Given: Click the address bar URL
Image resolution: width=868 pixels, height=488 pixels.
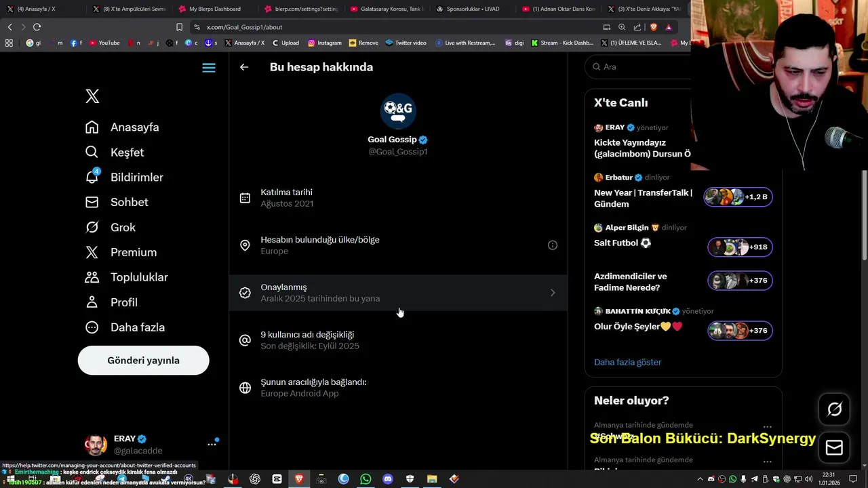Looking at the screenshot, I should [244, 27].
